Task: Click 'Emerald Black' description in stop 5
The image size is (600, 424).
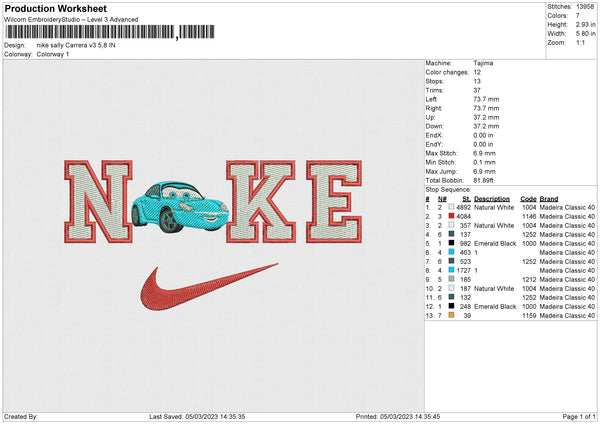Action: [x=495, y=243]
